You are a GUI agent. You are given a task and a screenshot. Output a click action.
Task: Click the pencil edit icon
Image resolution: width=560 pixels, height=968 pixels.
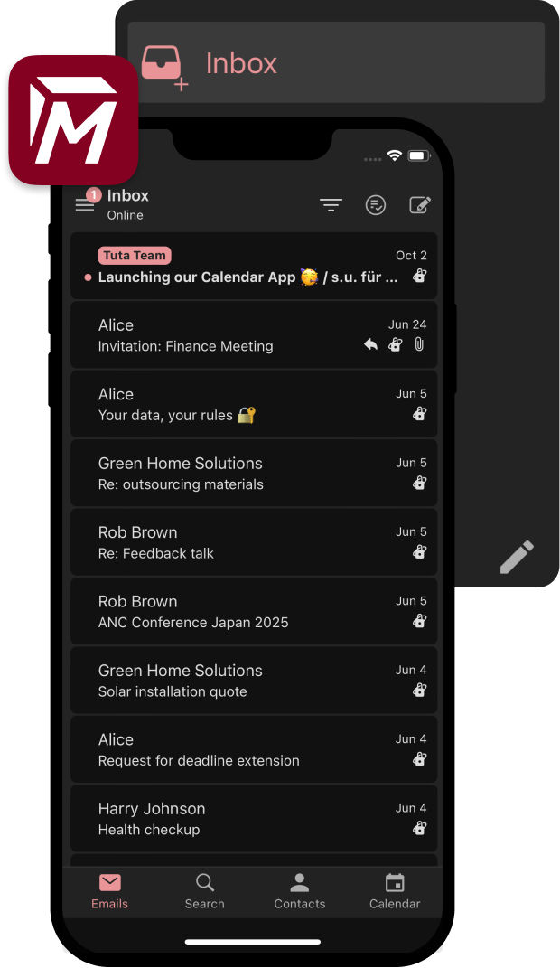pos(517,557)
